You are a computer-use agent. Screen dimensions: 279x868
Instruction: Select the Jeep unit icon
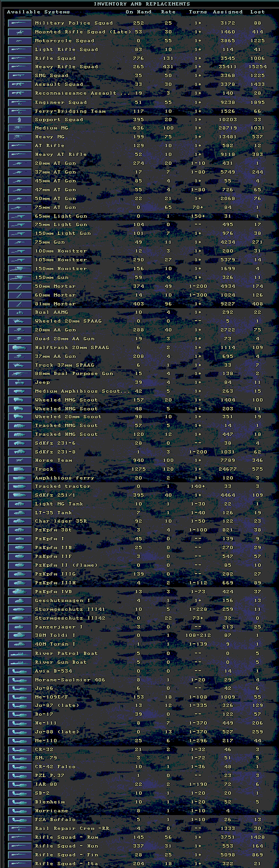tap(20, 382)
